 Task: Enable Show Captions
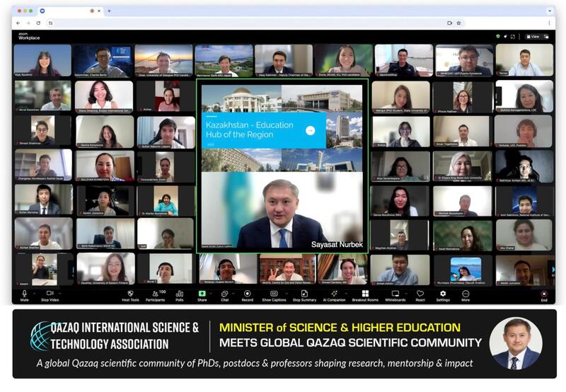274,294
